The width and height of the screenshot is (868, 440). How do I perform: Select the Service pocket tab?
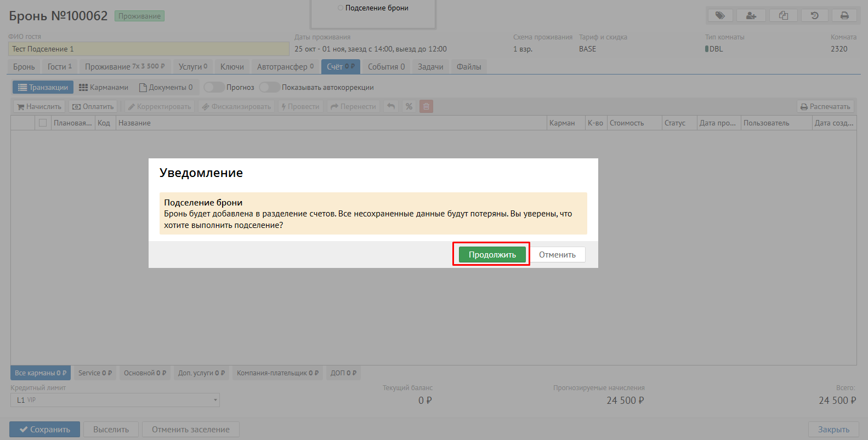pos(95,373)
